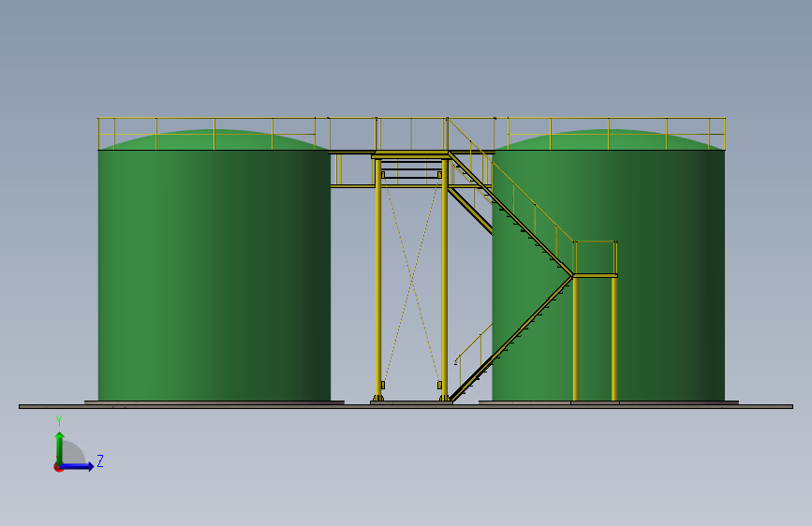The height and width of the screenshot is (526, 812).
Task: Click the green Y axis arrow of the triad
Action: click(x=60, y=447)
